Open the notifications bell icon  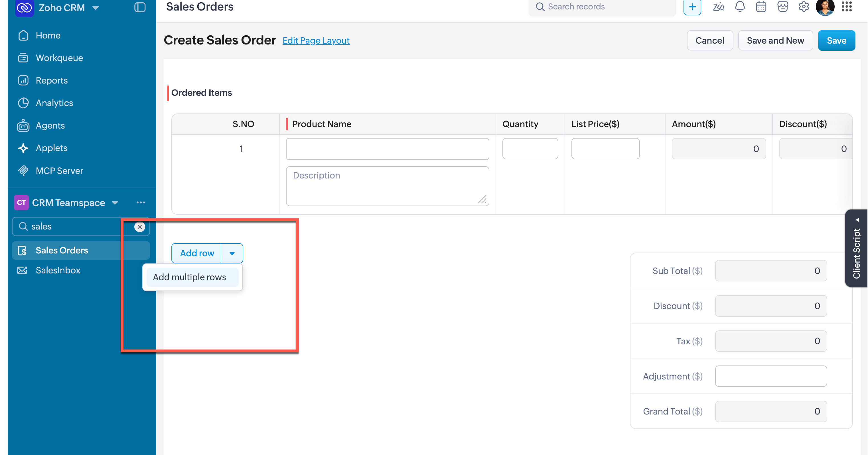[x=740, y=7]
